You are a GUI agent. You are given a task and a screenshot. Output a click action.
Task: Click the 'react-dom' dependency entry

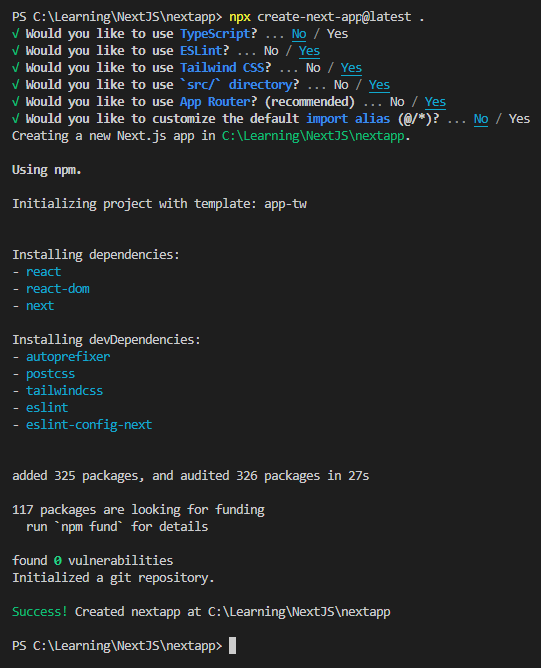tap(58, 289)
